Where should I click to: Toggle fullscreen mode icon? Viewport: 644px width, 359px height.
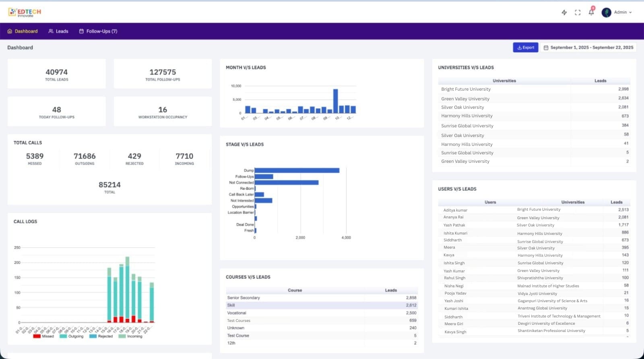pos(578,12)
